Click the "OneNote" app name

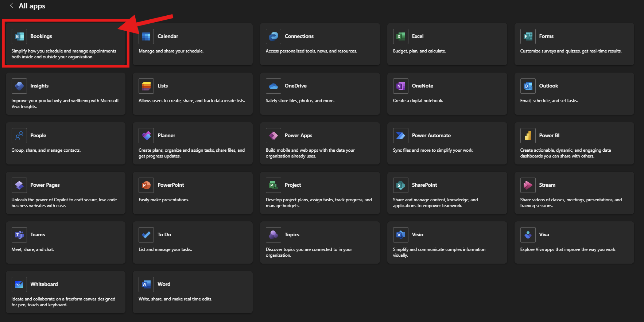(422, 86)
